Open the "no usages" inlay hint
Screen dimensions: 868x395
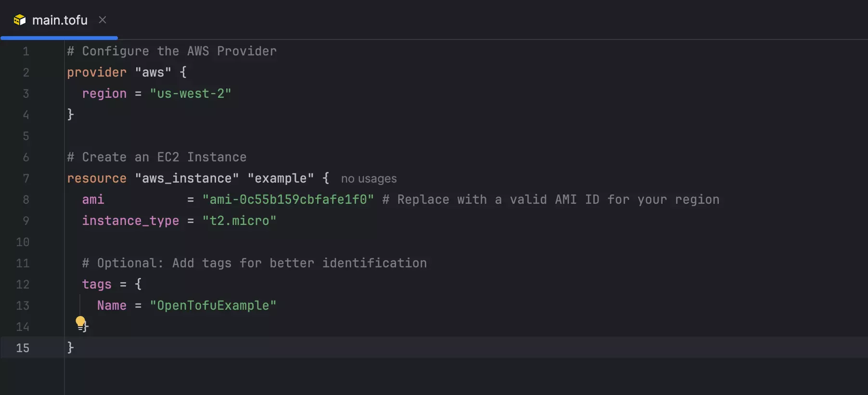click(369, 179)
